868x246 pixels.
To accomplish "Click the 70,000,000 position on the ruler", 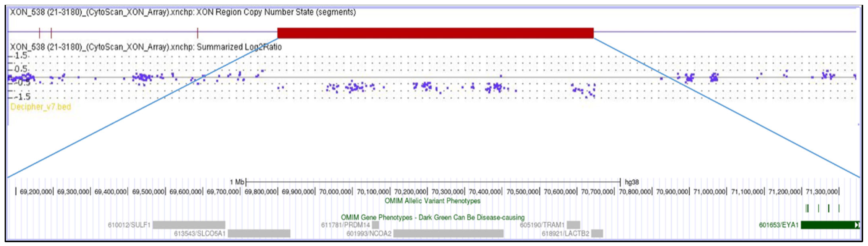I will pyautogui.click(x=335, y=192).
